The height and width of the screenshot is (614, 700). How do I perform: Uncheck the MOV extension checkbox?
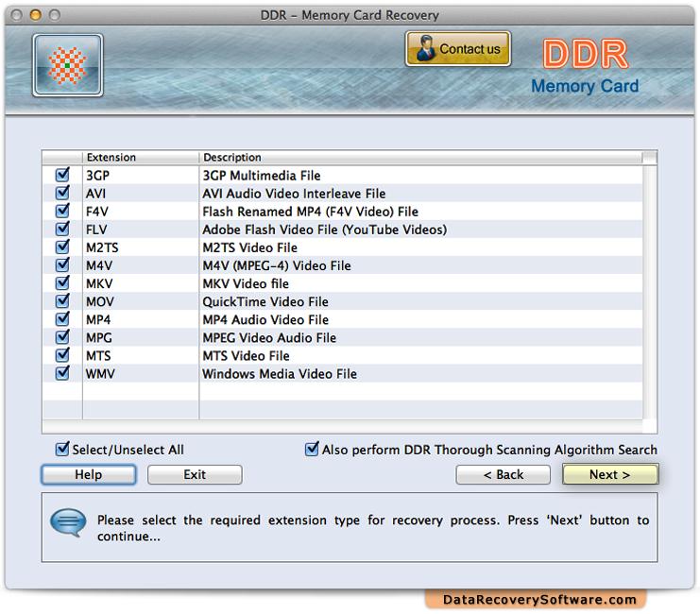62,301
